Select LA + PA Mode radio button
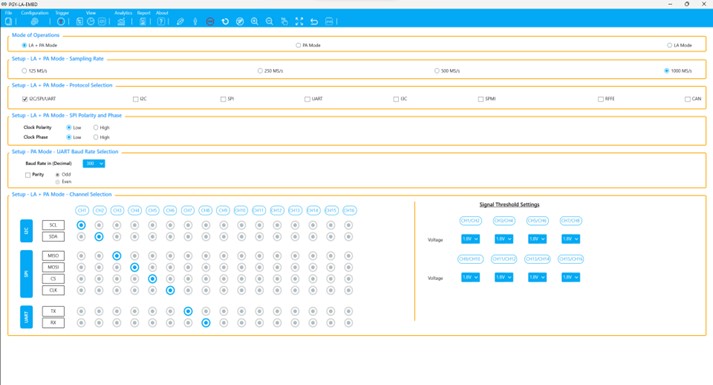The height and width of the screenshot is (385, 713). click(25, 45)
